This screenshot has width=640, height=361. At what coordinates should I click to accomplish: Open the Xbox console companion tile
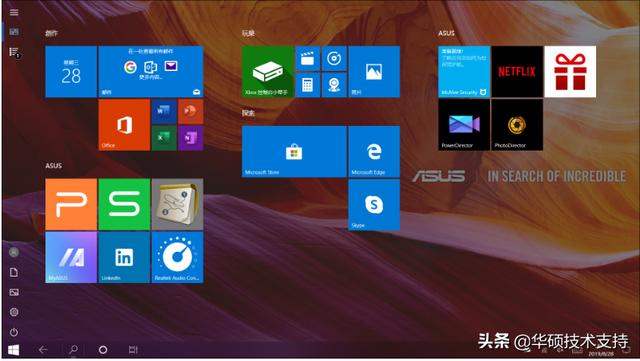(268, 71)
